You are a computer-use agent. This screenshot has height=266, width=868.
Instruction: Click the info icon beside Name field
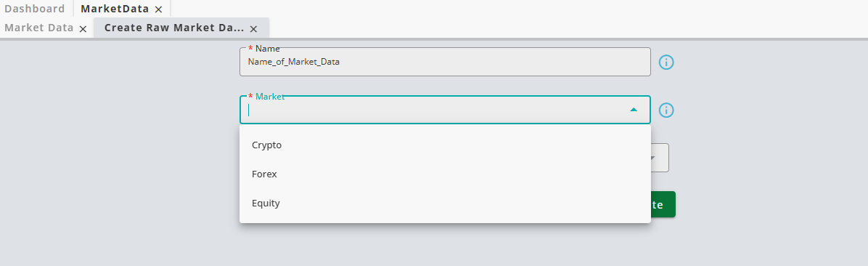click(x=666, y=62)
